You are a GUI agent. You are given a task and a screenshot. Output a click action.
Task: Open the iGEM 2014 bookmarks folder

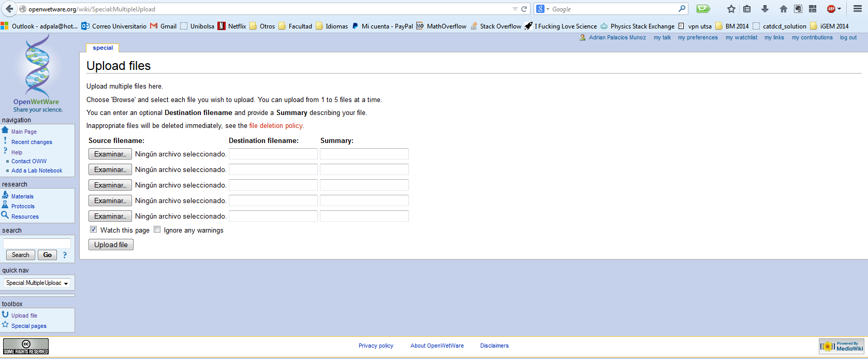(829, 26)
